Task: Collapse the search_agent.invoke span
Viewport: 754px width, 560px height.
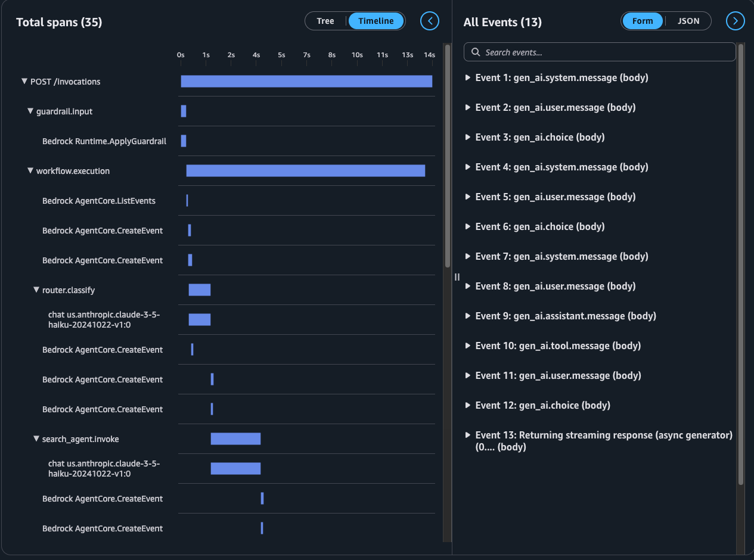Action: click(36, 439)
